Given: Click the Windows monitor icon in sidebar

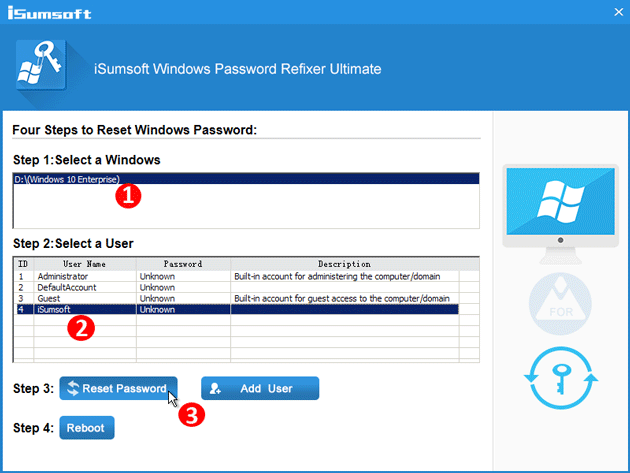Looking at the screenshot, I should pos(560,213).
